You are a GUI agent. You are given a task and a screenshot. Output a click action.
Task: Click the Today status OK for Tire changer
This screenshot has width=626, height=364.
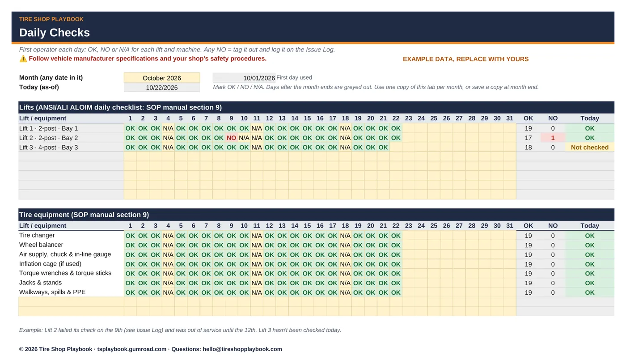click(590, 236)
